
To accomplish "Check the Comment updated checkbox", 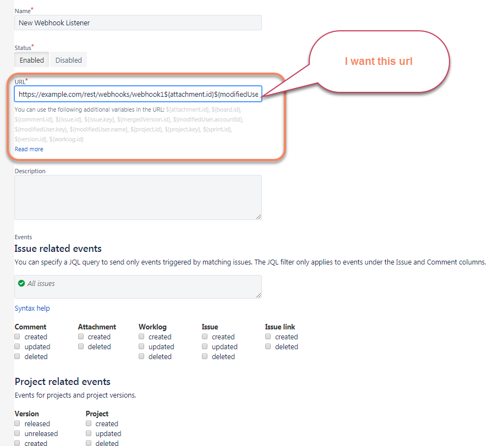I will (17, 346).
